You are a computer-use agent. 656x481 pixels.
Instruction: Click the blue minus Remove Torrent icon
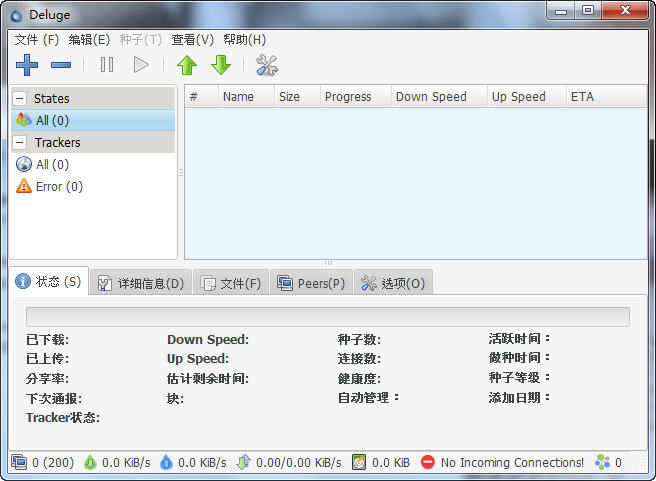pos(61,65)
